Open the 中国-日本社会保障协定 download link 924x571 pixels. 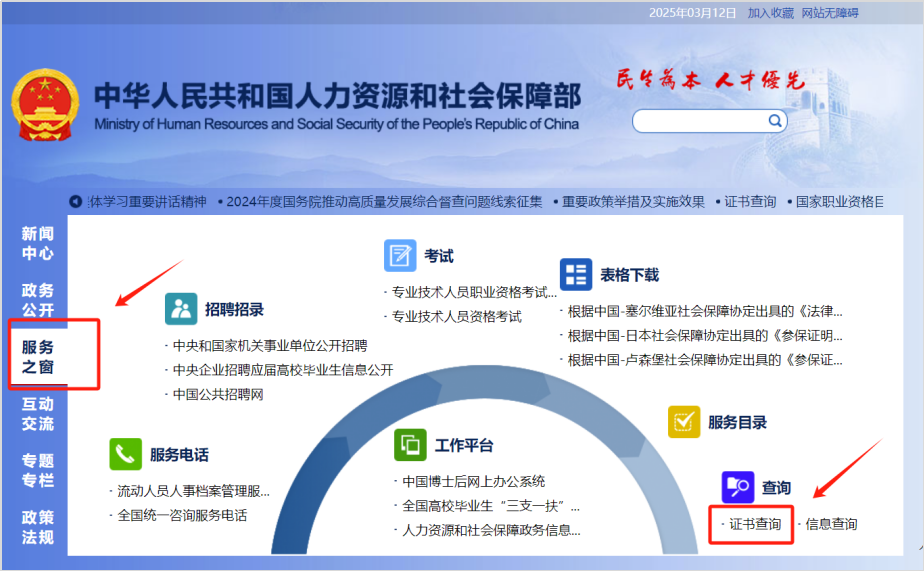705,335
